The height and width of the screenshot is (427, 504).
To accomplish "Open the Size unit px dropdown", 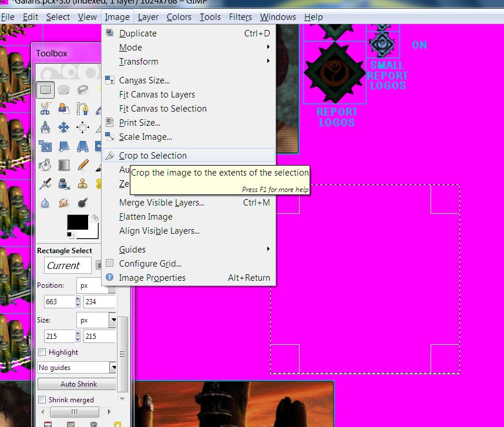I will tap(97, 321).
